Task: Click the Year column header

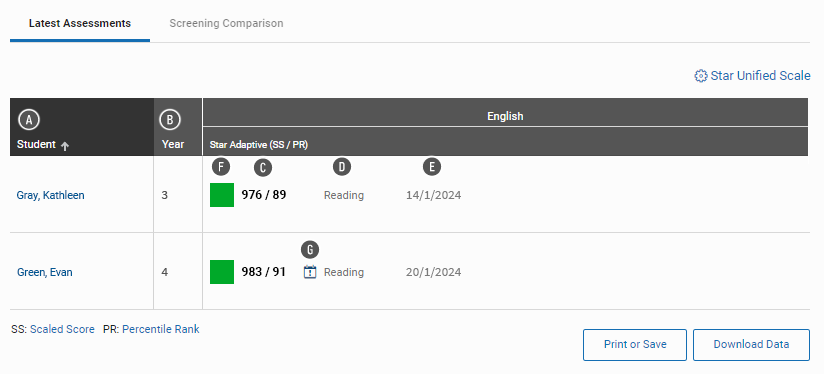Action: [173, 144]
